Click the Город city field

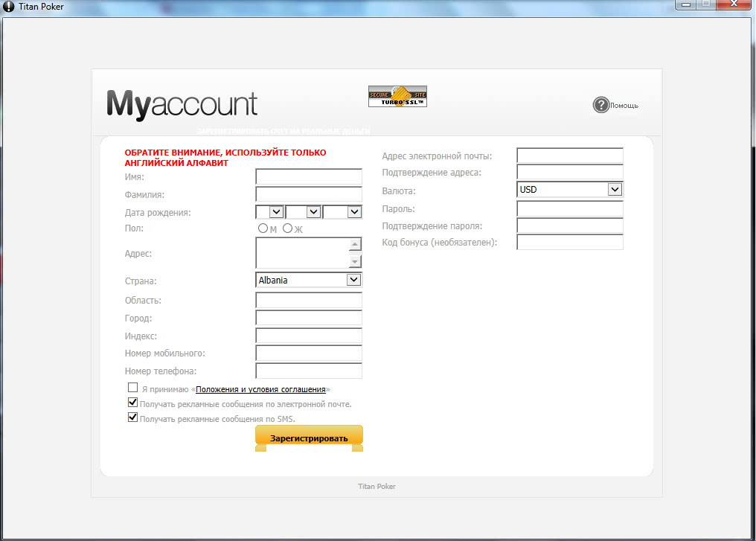309,318
